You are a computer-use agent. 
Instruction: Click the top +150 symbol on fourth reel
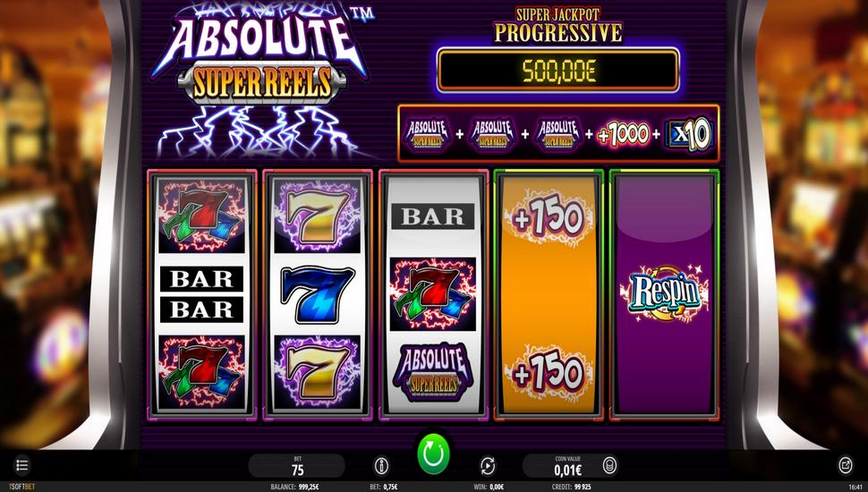click(548, 217)
